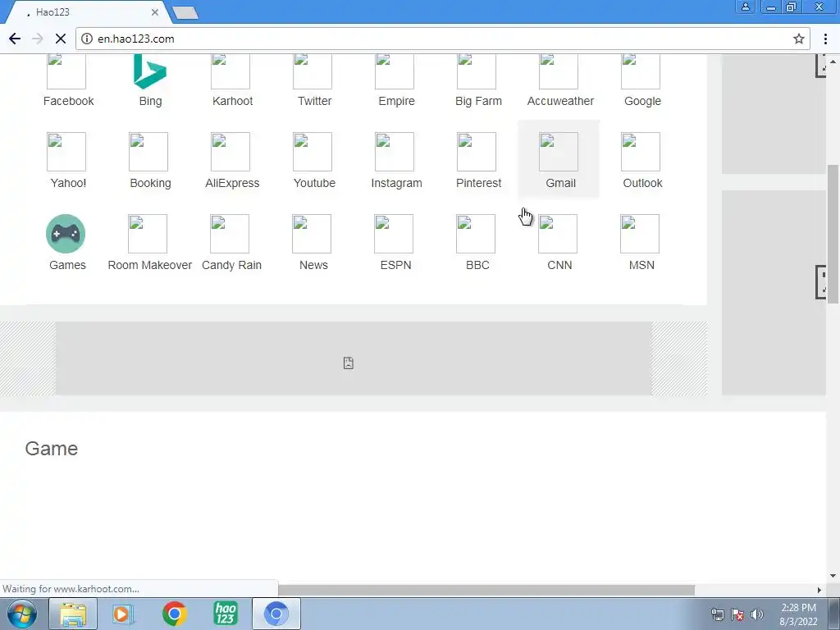Click the Candy Rain text link
The height and width of the screenshot is (630, 840).
(231, 265)
